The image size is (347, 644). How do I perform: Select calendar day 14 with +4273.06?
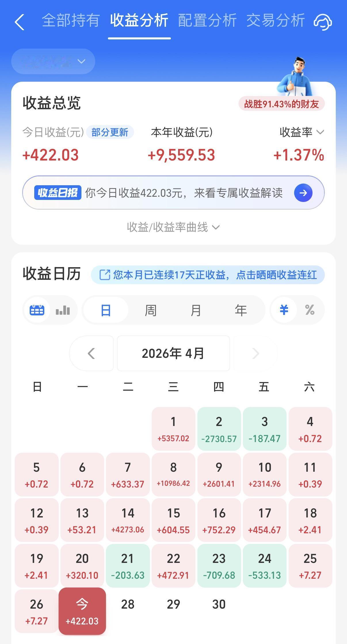(x=128, y=520)
